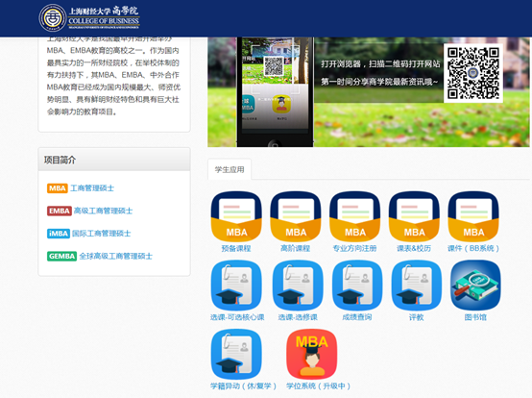Screen dimensions: 532x398
Task: Click the 成绩查询 text label
Action: [357, 317]
